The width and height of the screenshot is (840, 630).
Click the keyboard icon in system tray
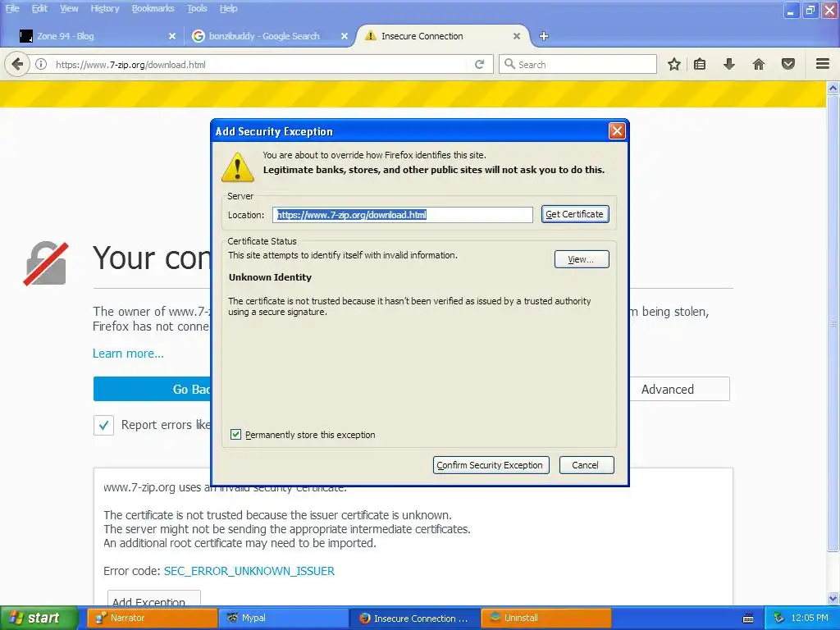(x=748, y=619)
